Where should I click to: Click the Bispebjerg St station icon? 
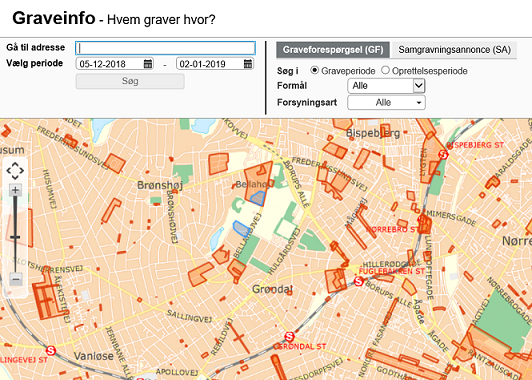tap(443, 154)
